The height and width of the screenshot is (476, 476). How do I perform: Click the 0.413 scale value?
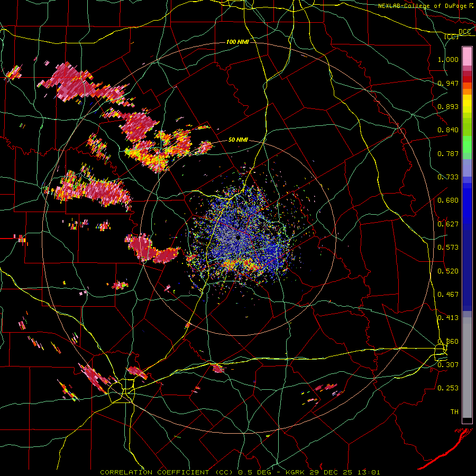[x=448, y=318]
